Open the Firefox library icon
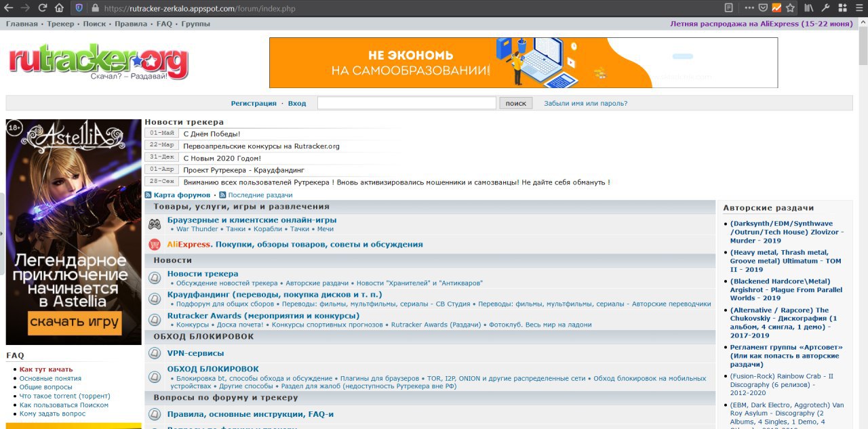Screen dimensions: 868x429 click(808, 8)
